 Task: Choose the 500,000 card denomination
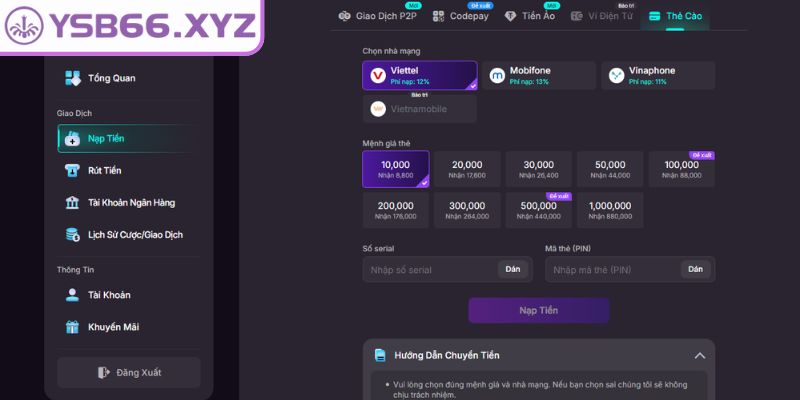pyautogui.click(x=539, y=210)
